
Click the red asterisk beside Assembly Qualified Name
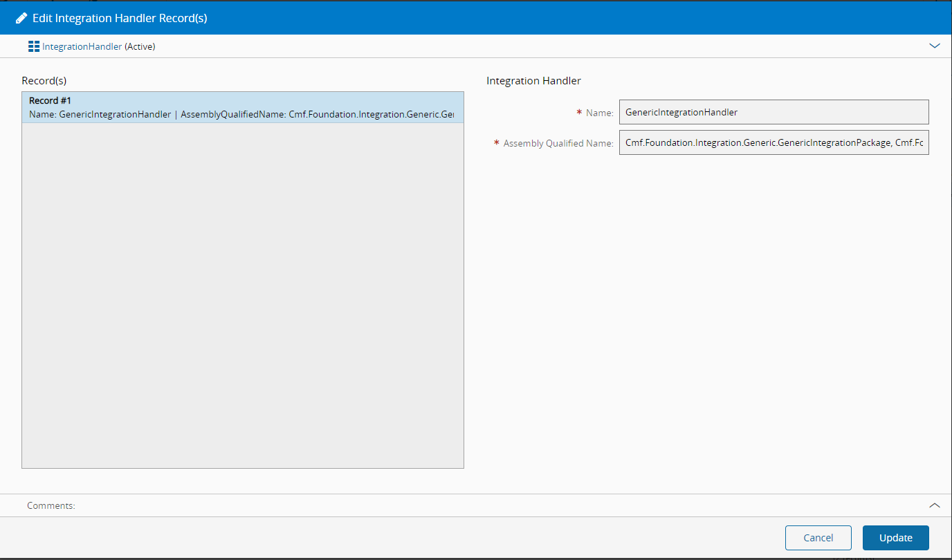point(496,143)
